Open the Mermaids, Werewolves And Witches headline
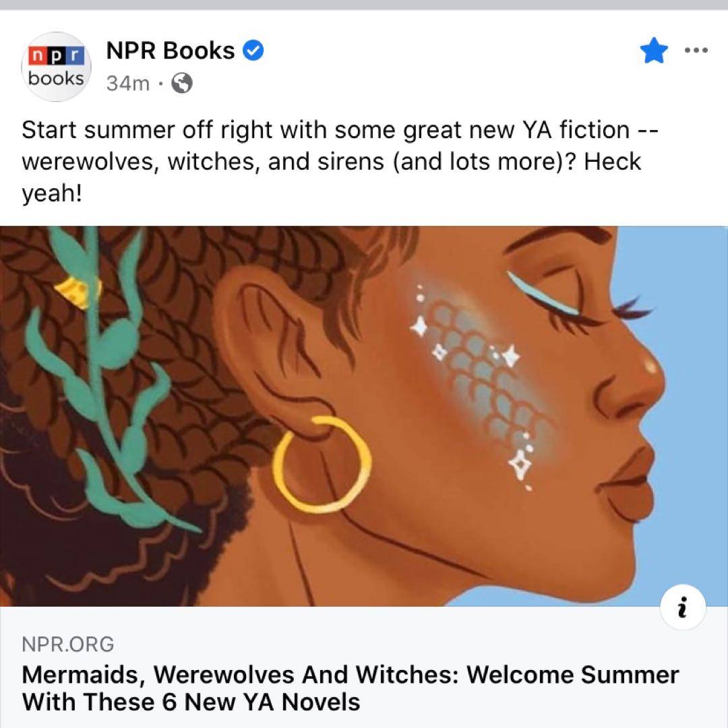The width and height of the screenshot is (728, 728). tap(350, 688)
